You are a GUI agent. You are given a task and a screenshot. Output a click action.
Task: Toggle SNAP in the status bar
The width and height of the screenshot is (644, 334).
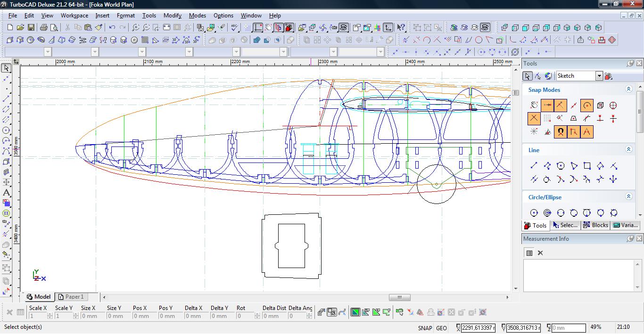(x=424, y=328)
